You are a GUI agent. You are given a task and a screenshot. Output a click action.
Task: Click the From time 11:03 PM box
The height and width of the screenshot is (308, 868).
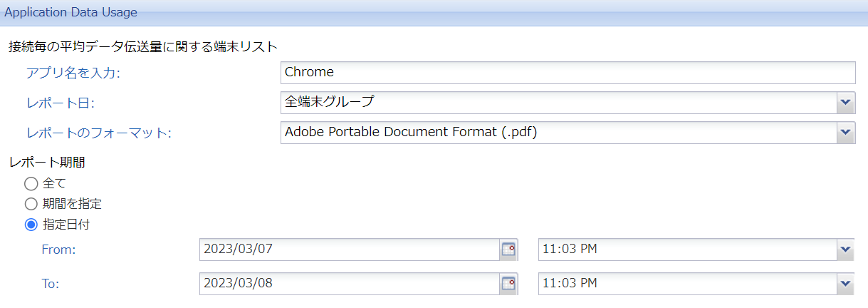pyautogui.click(x=687, y=249)
